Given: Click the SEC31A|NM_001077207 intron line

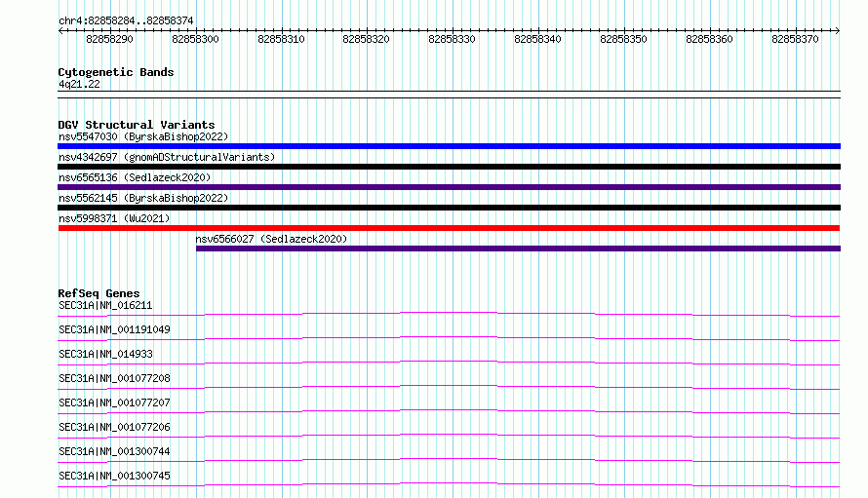Looking at the screenshot, I should pyautogui.click(x=449, y=411).
